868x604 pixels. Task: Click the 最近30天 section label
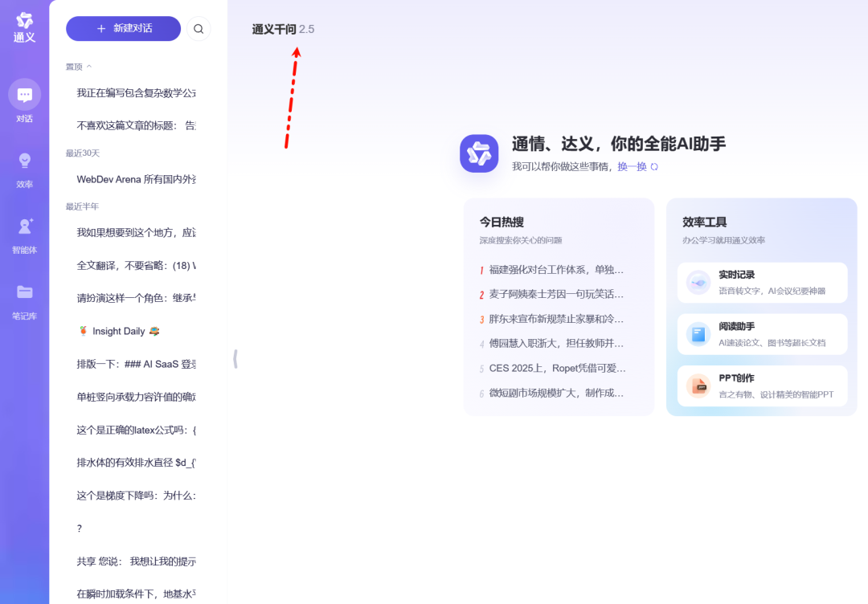tap(83, 153)
